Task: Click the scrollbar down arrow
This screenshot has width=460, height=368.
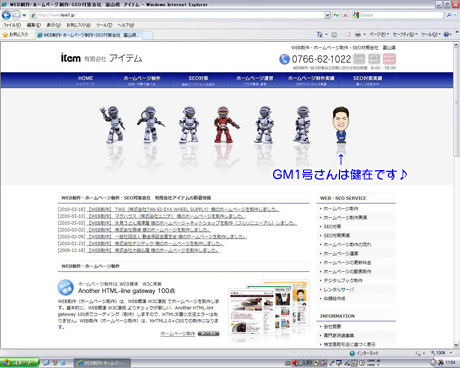Action: tap(456, 345)
